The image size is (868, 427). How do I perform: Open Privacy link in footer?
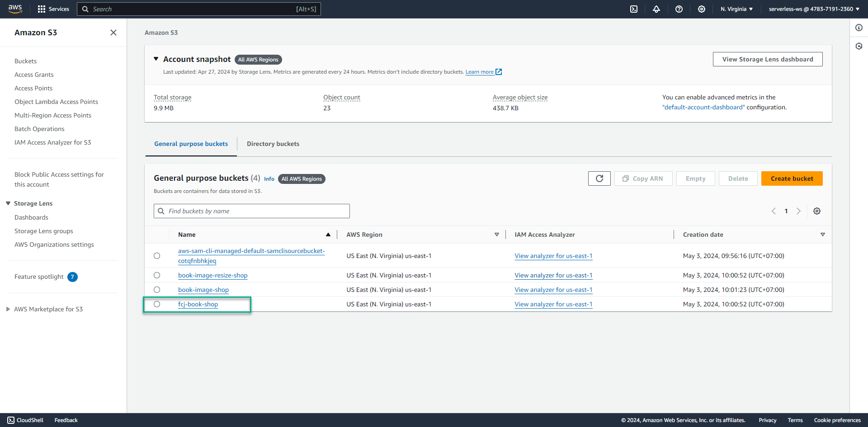768,420
